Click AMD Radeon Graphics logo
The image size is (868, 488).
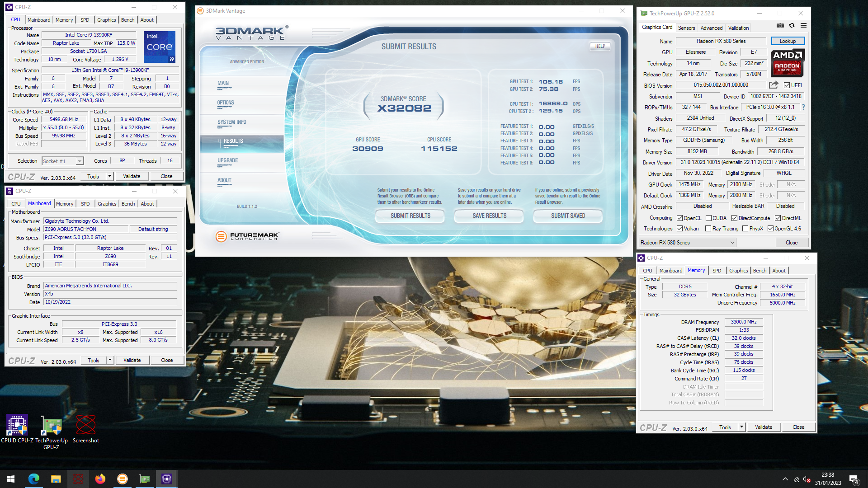788,63
